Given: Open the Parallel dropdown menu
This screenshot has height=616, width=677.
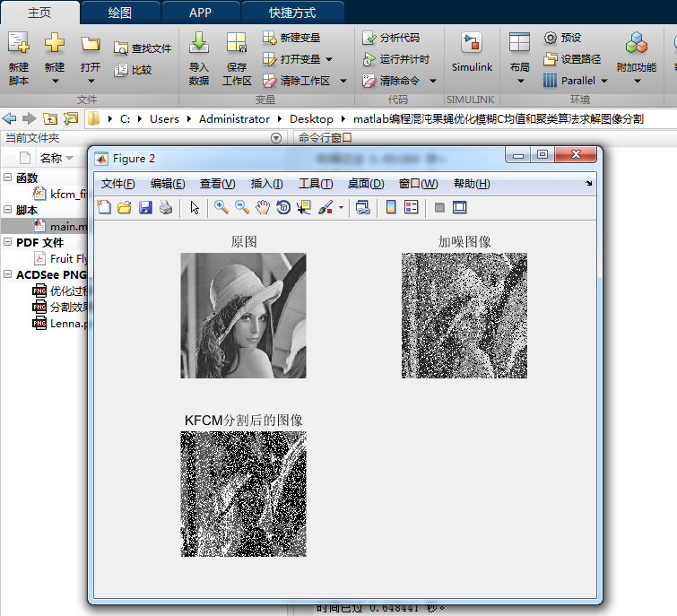Looking at the screenshot, I should pyautogui.click(x=604, y=81).
